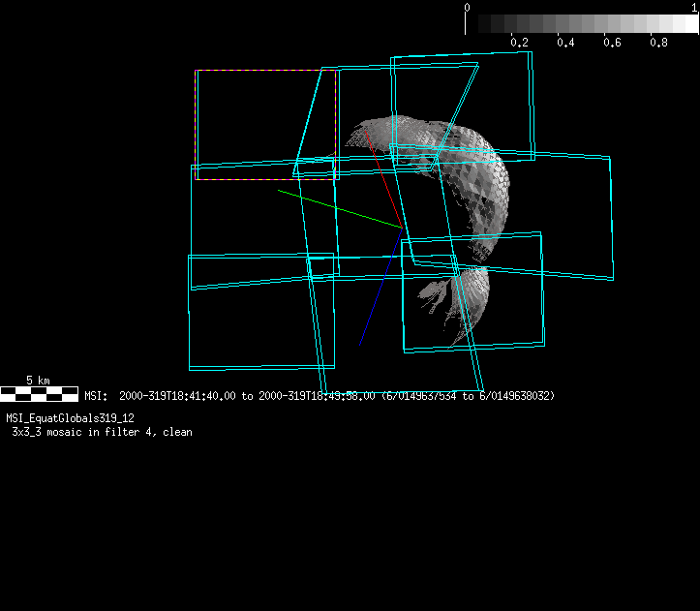Click the 0.4 label on color scale
This screenshot has height=611, width=700.
(565, 43)
